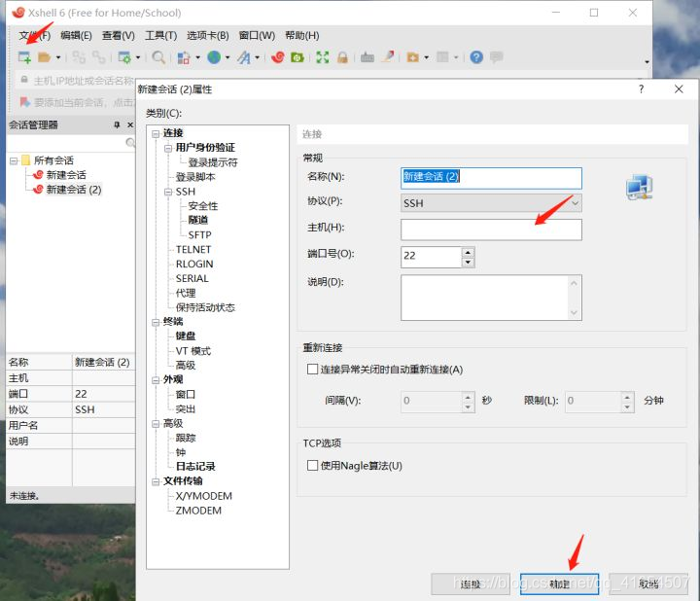The image size is (700, 601).
Task: Pin the 会话管理器 panel
Action: coord(117,125)
